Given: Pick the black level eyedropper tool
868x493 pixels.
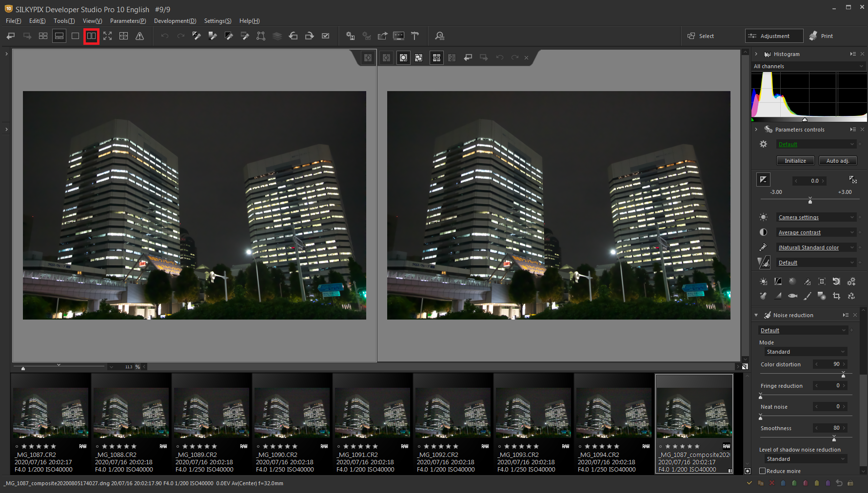Looking at the screenshot, I should coord(229,36).
